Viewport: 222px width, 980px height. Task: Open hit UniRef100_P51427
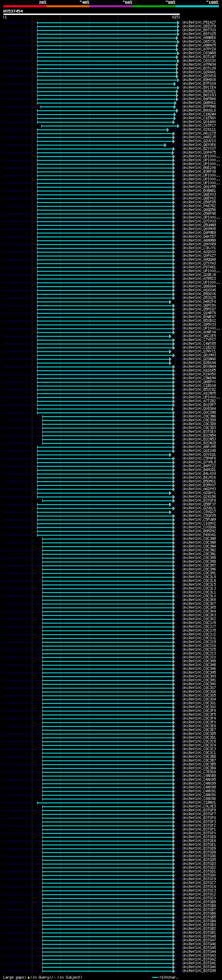pos(199,23)
